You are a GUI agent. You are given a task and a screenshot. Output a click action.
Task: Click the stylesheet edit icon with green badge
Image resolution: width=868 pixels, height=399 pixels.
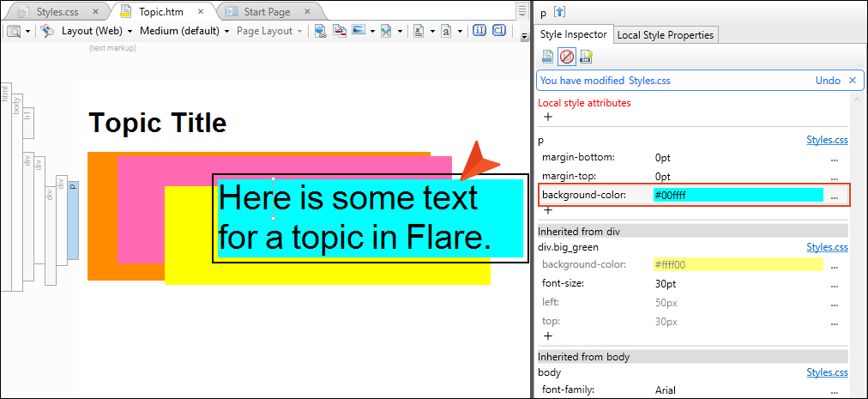[x=586, y=56]
